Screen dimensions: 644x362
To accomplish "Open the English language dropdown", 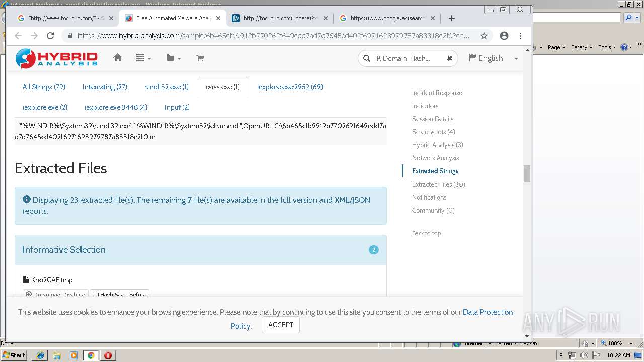I will tap(486, 58).
